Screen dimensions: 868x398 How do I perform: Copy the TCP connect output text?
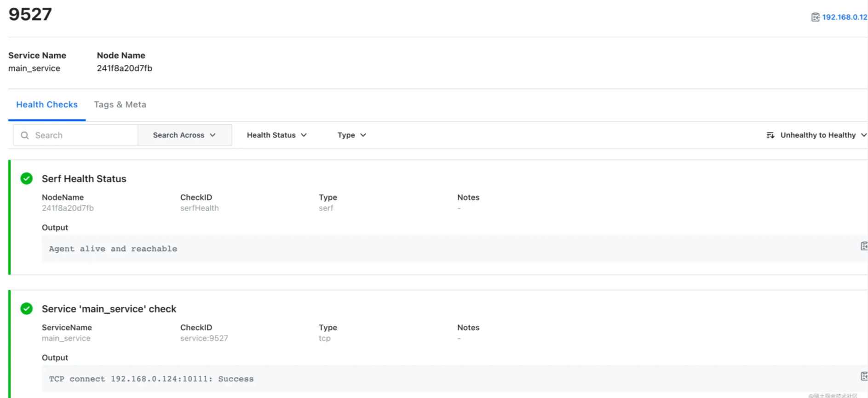(x=863, y=377)
